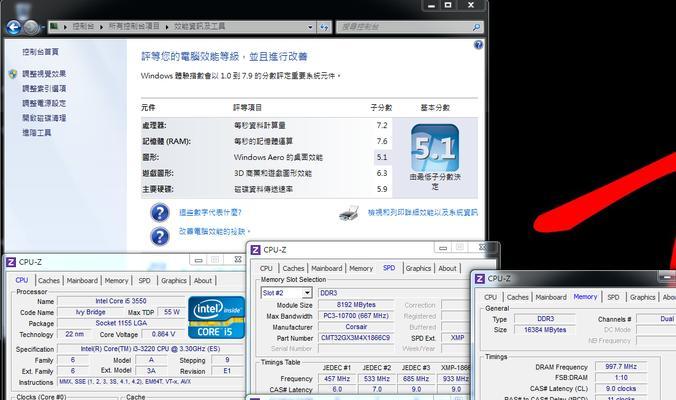Click the question icon beside 這些數字代表什麼
This screenshot has height=400, width=676.
coord(160,212)
